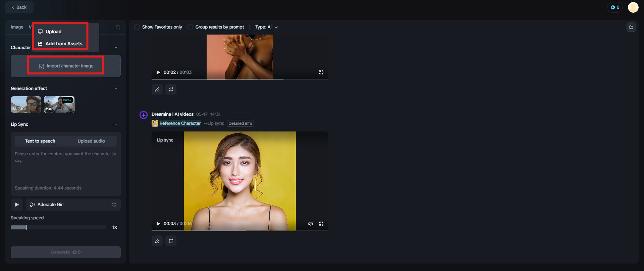Edit the first video result
The width and height of the screenshot is (644, 271).
(157, 90)
